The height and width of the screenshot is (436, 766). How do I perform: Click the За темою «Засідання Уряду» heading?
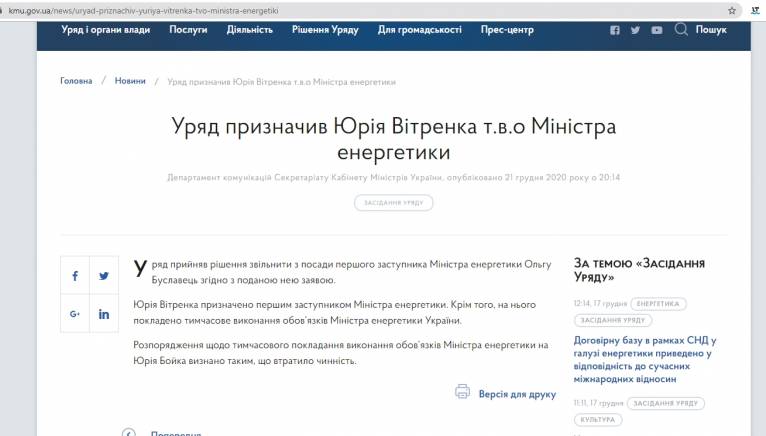(639, 270)
